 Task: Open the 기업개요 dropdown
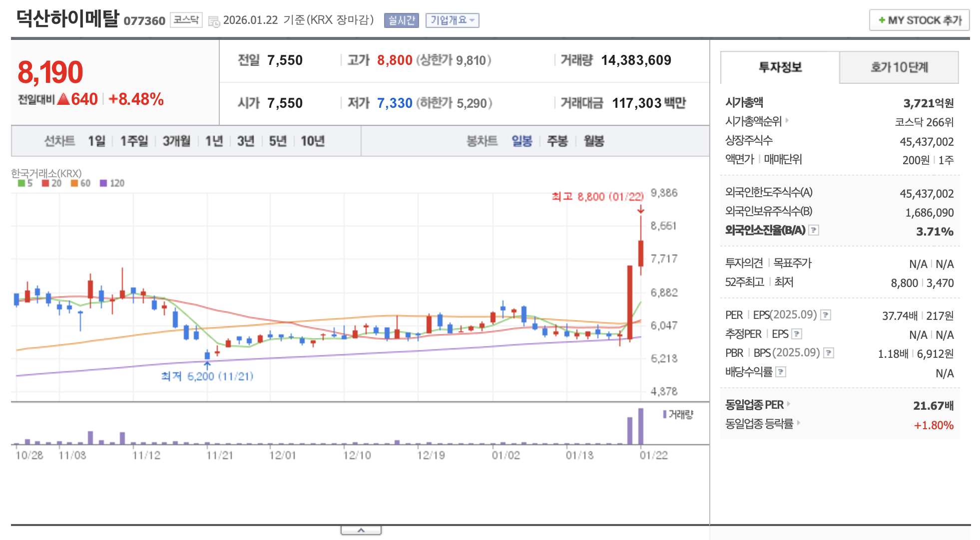452,20
